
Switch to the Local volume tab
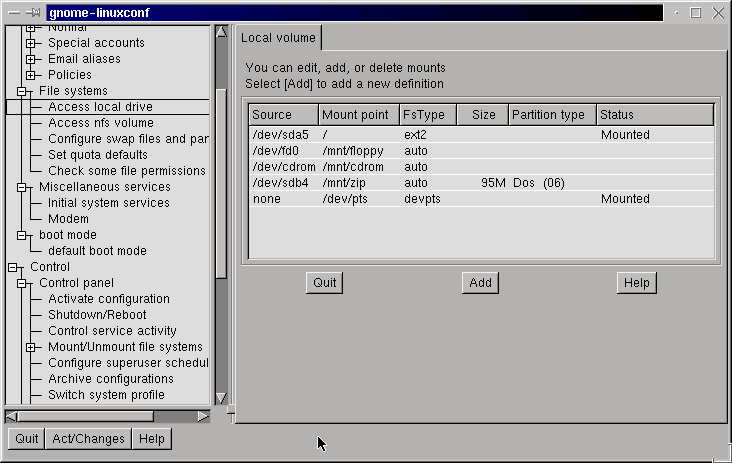click(278, 38)
